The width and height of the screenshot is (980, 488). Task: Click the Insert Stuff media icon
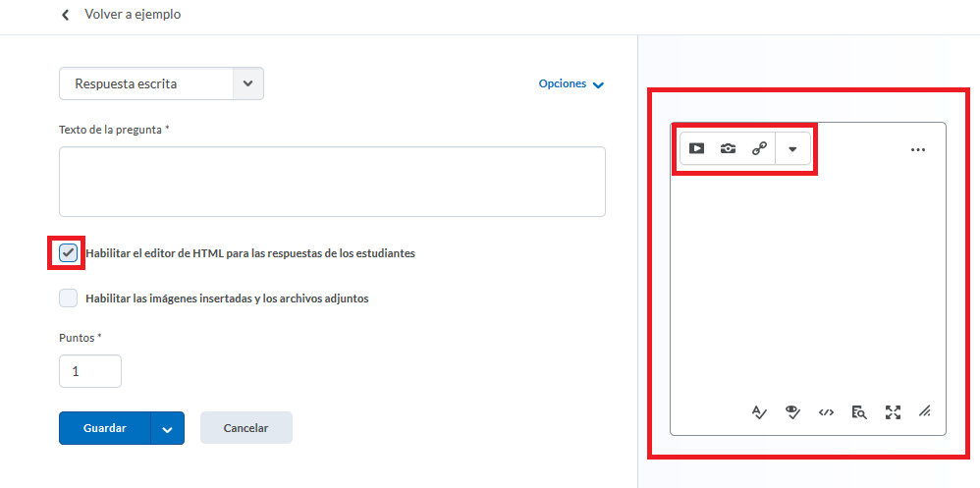point(696,149)
